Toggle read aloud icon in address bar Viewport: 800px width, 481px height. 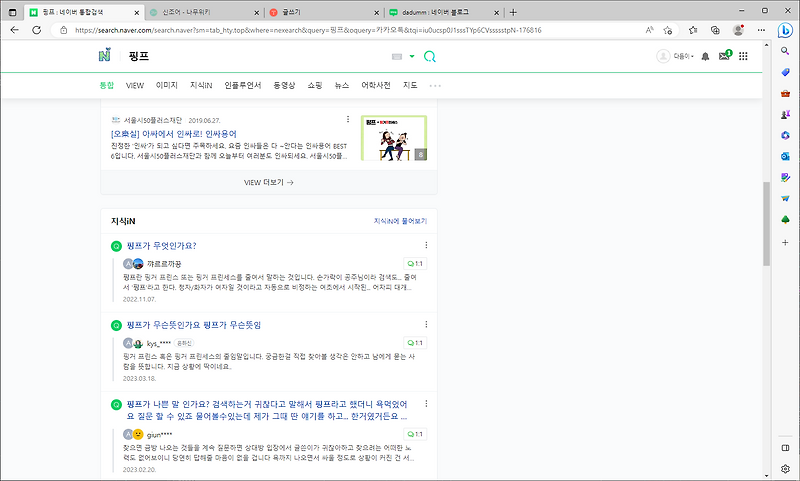649,30
